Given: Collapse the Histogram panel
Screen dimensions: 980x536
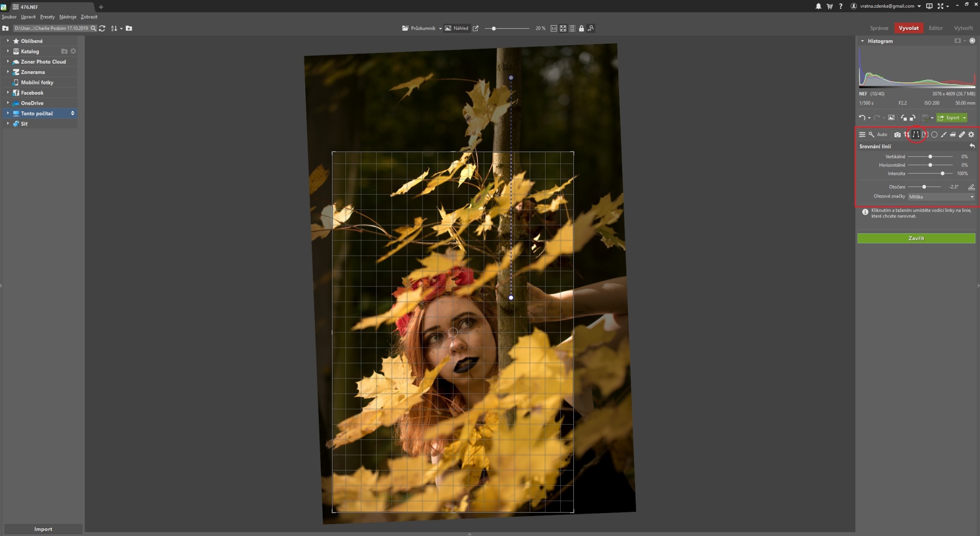Looking at the screenshot, I should pos(862,41).
